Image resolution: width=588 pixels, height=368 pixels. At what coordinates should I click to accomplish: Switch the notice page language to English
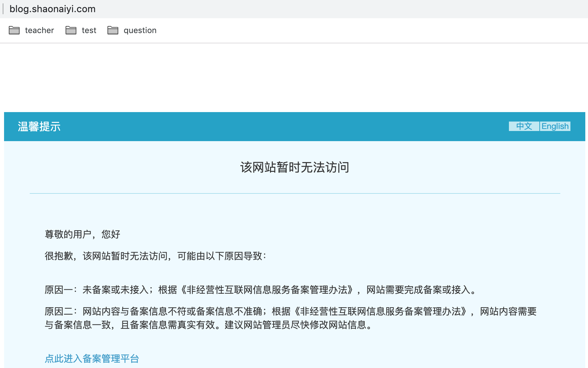pyautogui.click(x=555, y=126)
